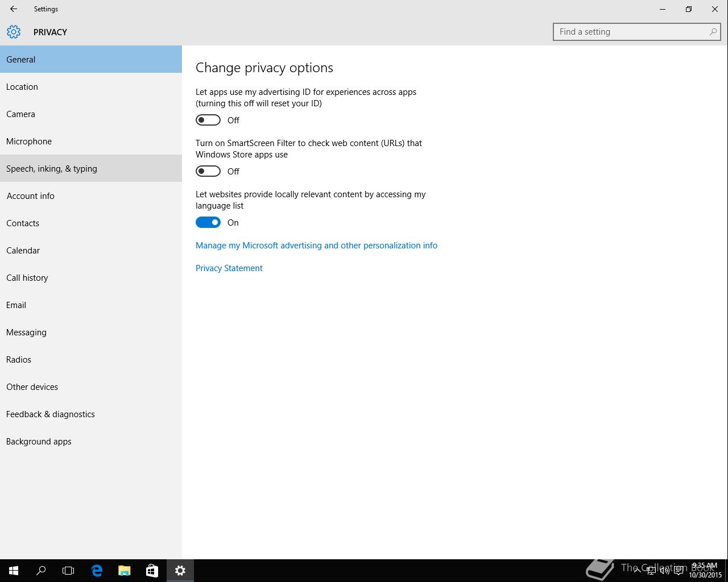Click the PRIVACY header title

tap(50, 32)
